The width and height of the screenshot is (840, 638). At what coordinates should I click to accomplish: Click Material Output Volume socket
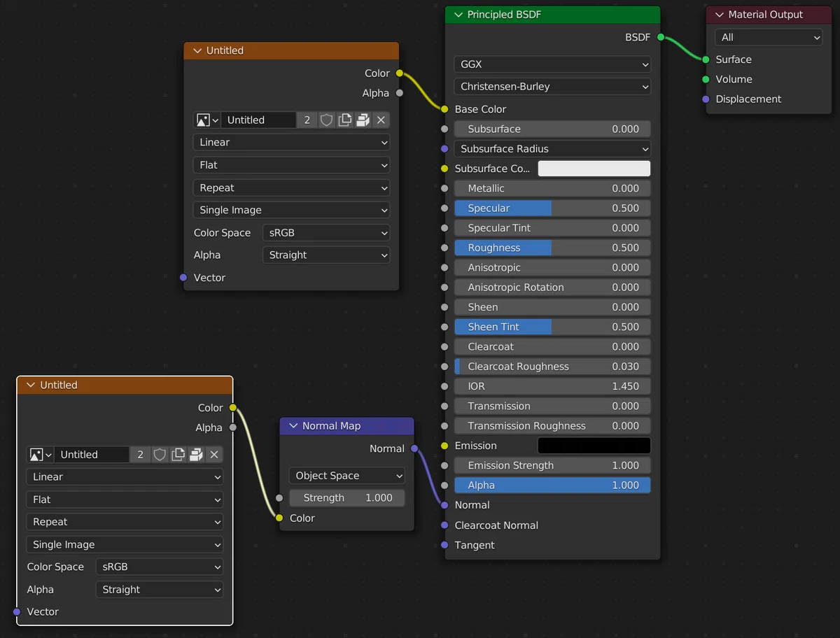(706, 80)
